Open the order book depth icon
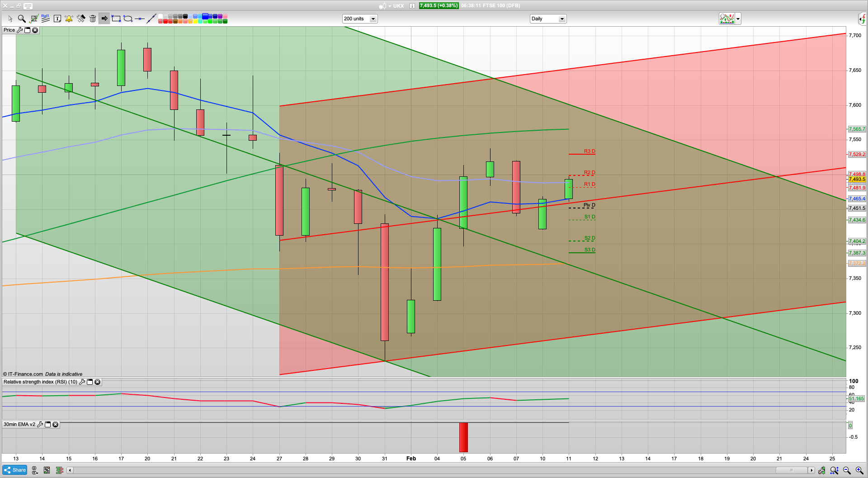Image resolution: width=868 pixels, height=478 pixels. 59,470
